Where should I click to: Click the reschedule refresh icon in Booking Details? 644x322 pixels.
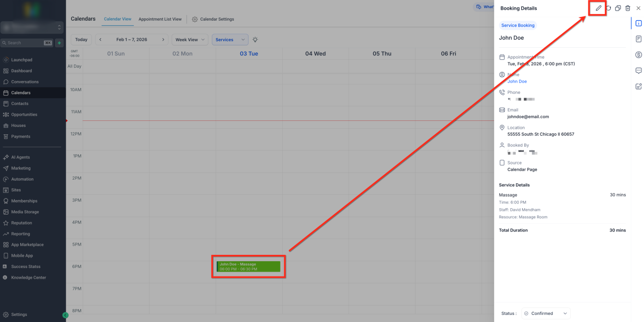[609, 8]
